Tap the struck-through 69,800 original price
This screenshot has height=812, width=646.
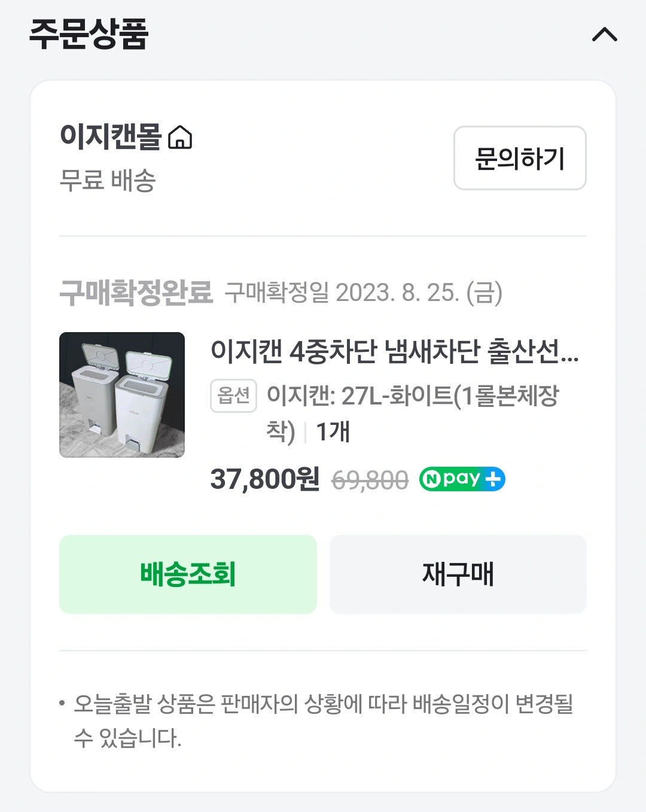pyautogui.click(x=370, y=480)
